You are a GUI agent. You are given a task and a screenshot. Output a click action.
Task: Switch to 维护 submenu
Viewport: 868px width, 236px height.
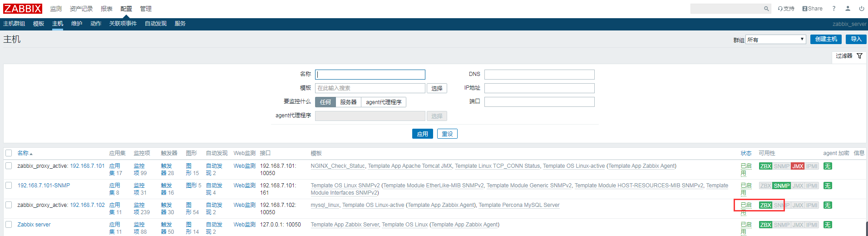pos(77,24)
